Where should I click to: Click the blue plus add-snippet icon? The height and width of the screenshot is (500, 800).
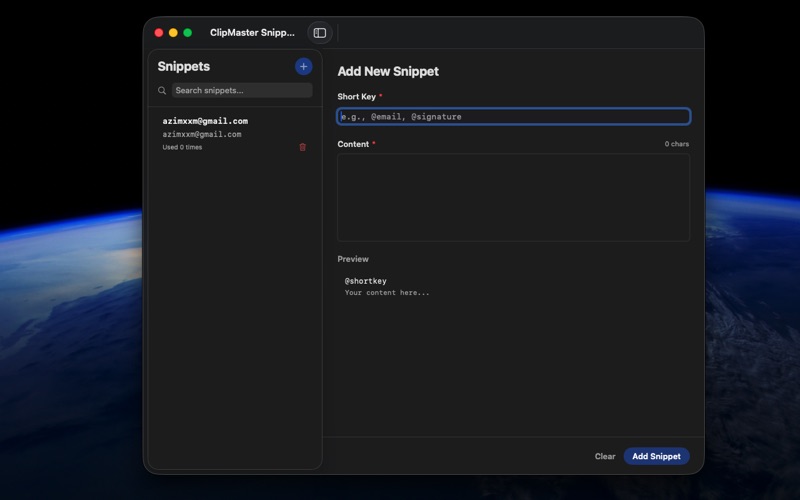(x=304, y=66)
